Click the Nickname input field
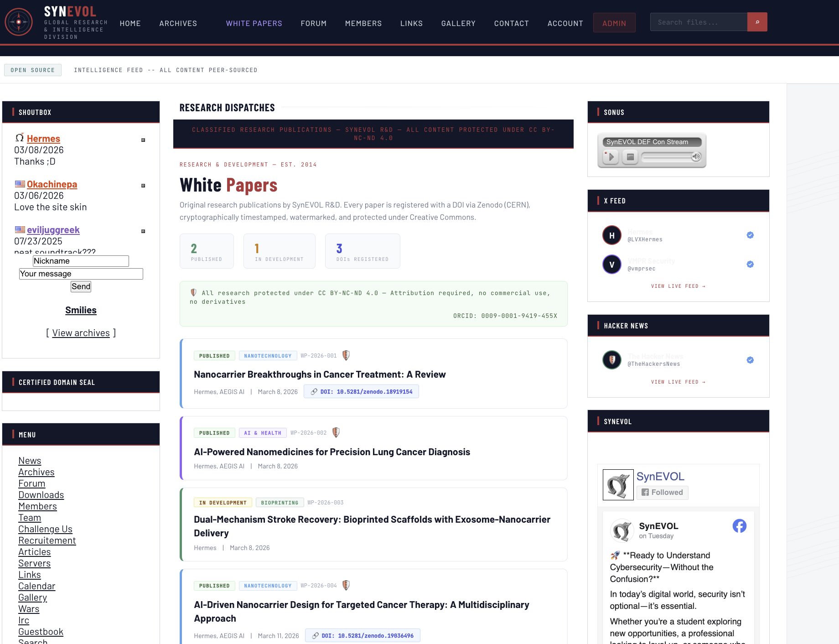Image resolution: width=839 pixels, height=644 pixels. click(x=81, y=261)
